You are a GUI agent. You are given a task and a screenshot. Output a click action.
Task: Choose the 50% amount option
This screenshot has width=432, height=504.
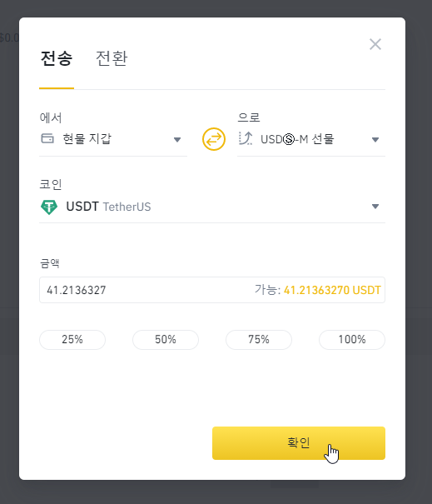166,339
